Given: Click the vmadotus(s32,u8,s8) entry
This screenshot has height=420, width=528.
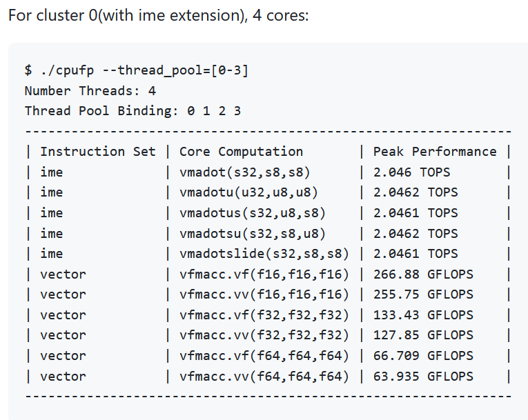Looking at the screenshot, I should click(x=253, y=212).
